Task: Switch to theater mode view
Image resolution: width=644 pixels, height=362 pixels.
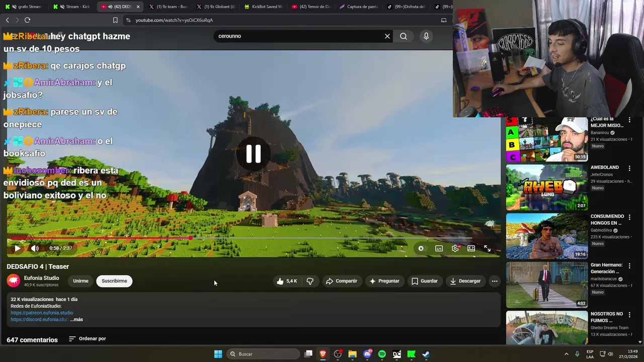Action: pyautogui.click(x=471, y=248)
